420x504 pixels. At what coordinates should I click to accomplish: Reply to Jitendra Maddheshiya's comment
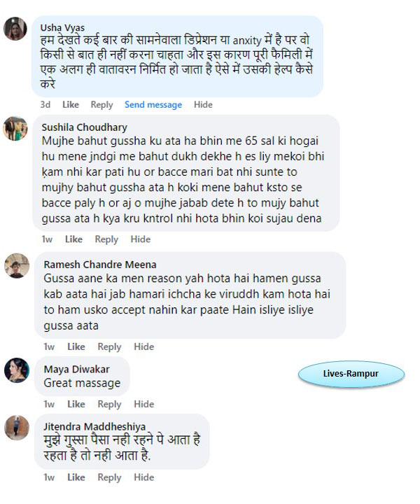(x=110, y=477)
